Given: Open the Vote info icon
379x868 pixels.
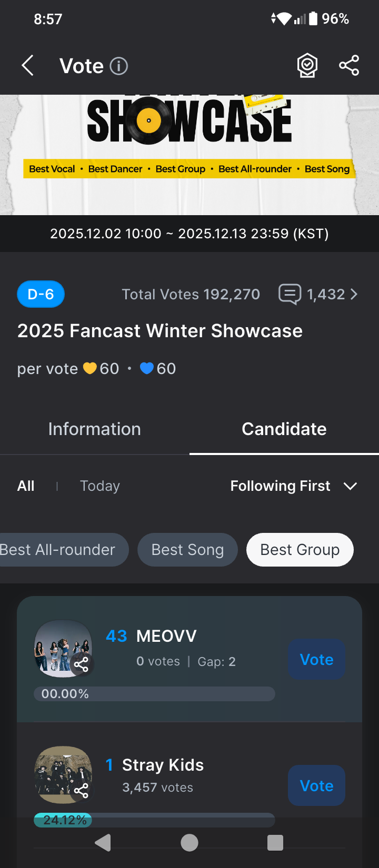Looking at the screenshot, I should (119, 66).
